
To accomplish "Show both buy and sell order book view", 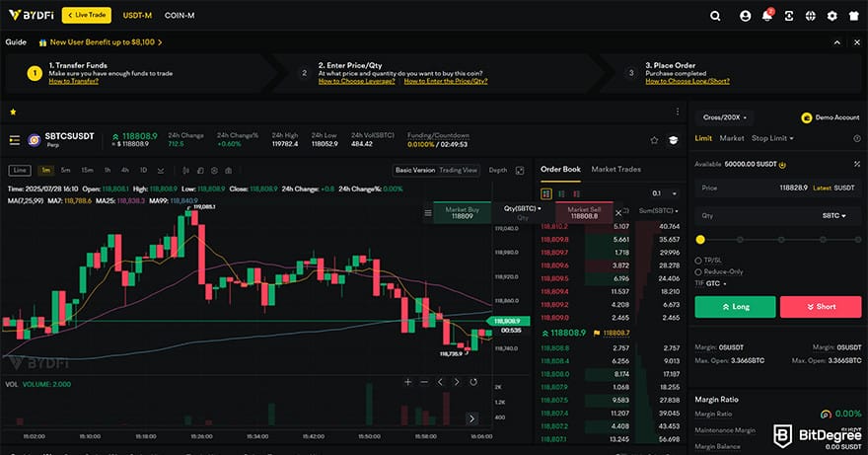I will click(546, 194).
